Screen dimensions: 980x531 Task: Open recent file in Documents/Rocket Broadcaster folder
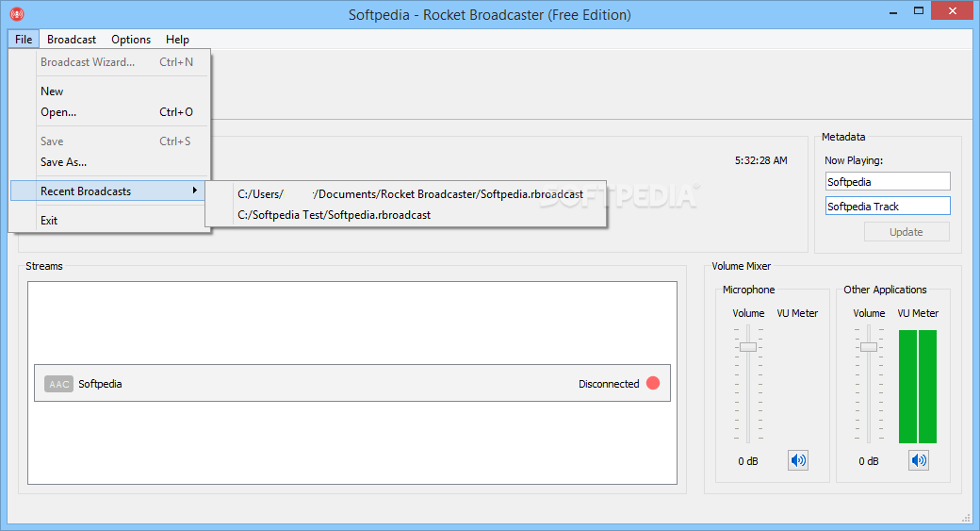pos(405,194)
